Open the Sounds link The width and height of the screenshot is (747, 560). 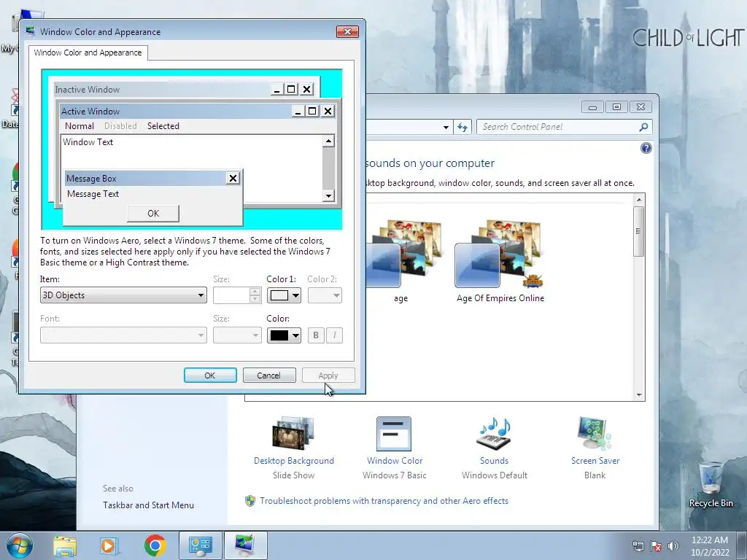click(x=494, y=461)
